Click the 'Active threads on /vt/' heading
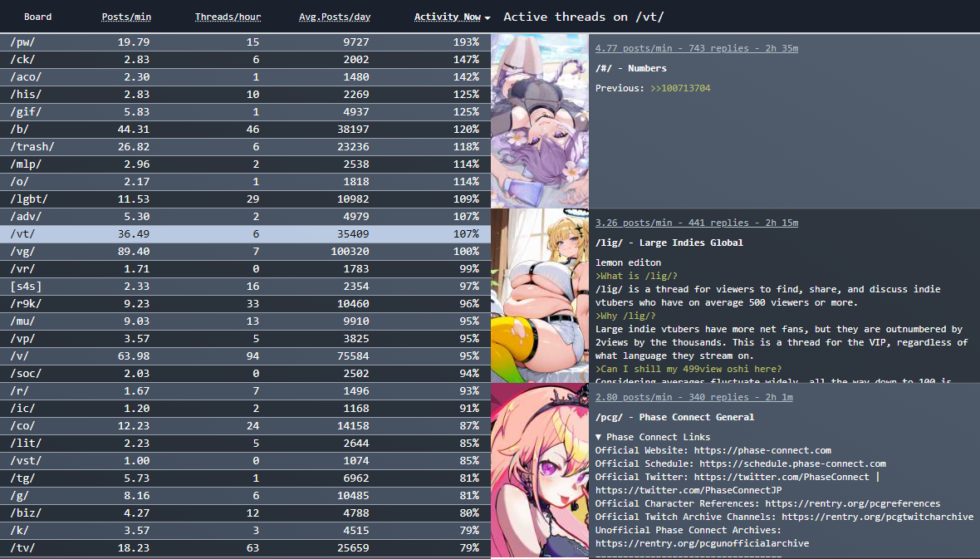 [x=584, y=17]
